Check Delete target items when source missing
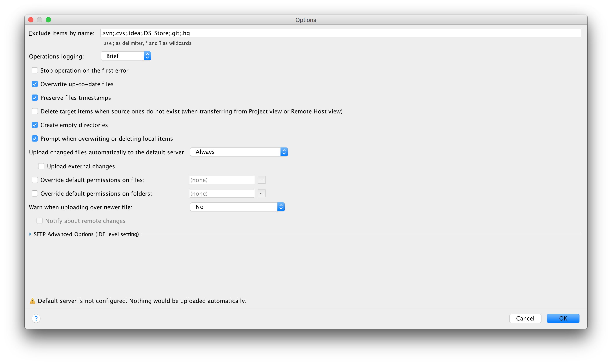The width and height of the screenshot is (612, 364). [x=35, y=111]
